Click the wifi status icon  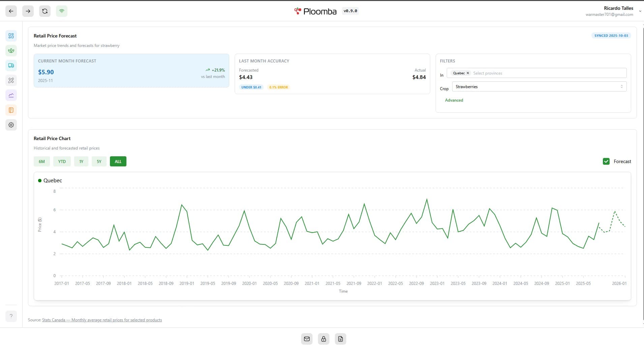click(62, 11)
